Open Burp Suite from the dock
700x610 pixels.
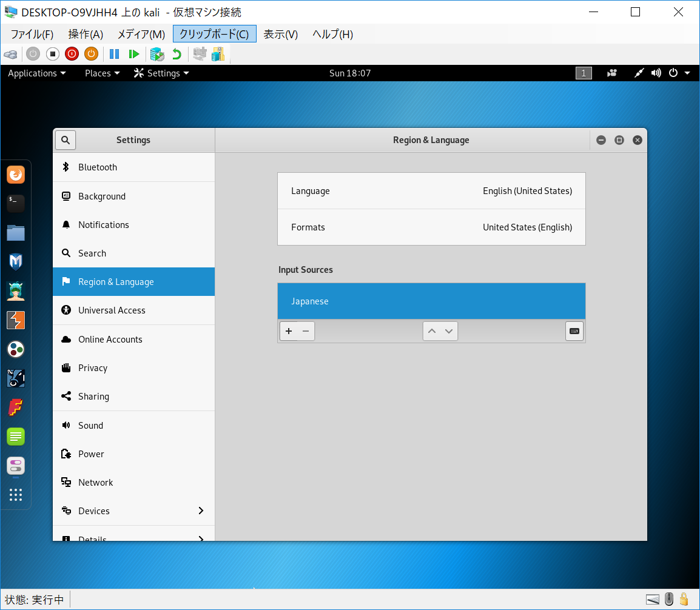[x=16, y=320]
